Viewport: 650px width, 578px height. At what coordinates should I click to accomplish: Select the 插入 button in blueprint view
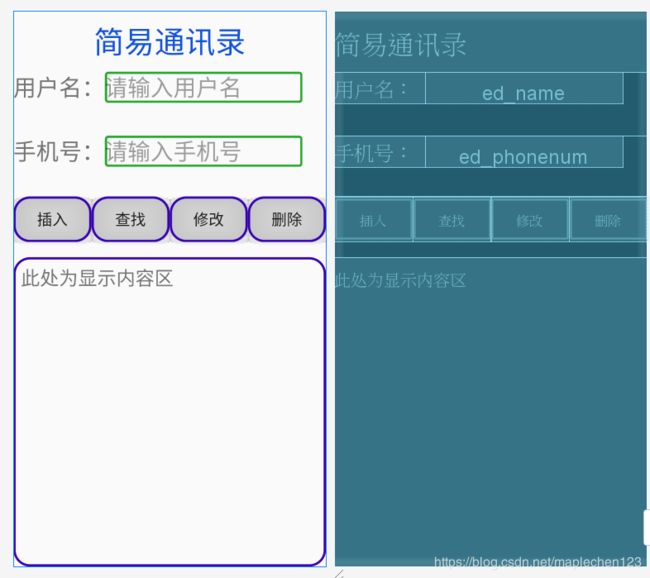pyautogui.click(x=373, y=221)
